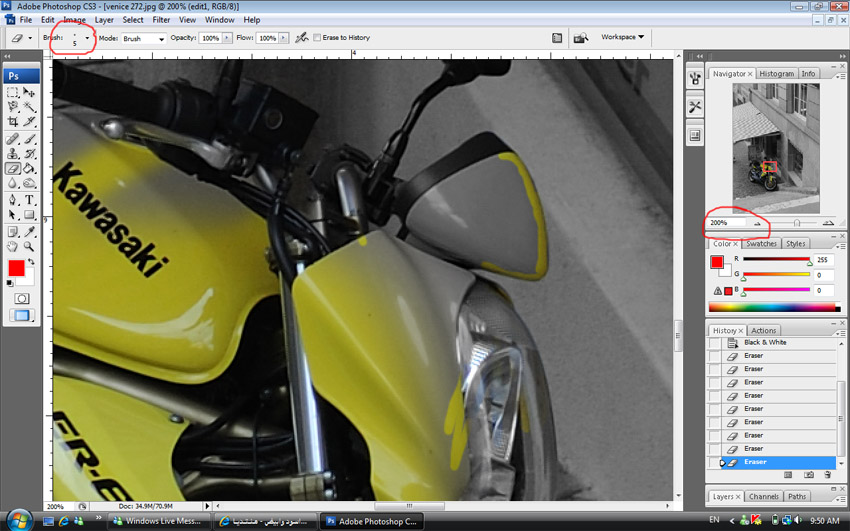Image resolution: width=850 pixels, height=531 pixels.
Task: Toggle the Brushes palette button in options bar
Action: [557, 38]
